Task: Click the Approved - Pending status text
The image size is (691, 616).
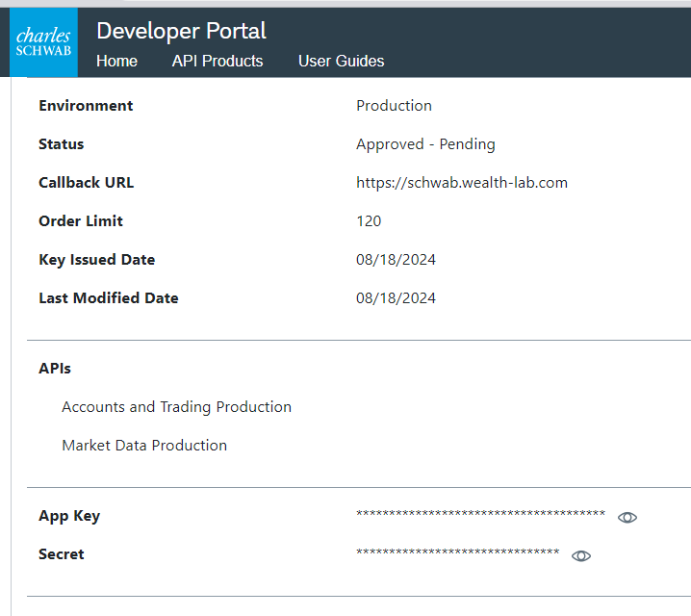Action: 425,143
